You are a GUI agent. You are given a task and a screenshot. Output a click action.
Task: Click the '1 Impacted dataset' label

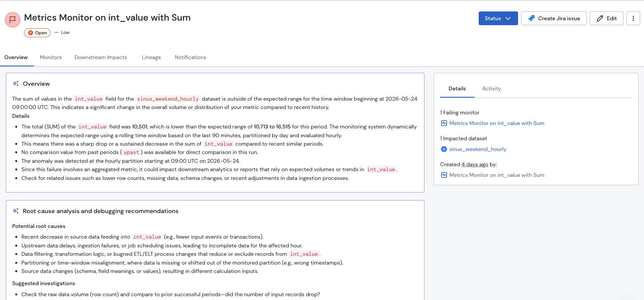(463, 138)
